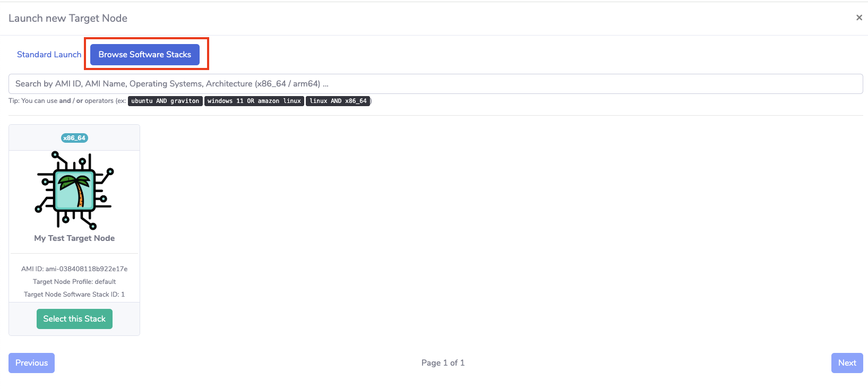The height and width of the screenshot is (389, 868).
Task: Click the AMI ID ami-038408118b922e17e text
Action: coord(74,269)
